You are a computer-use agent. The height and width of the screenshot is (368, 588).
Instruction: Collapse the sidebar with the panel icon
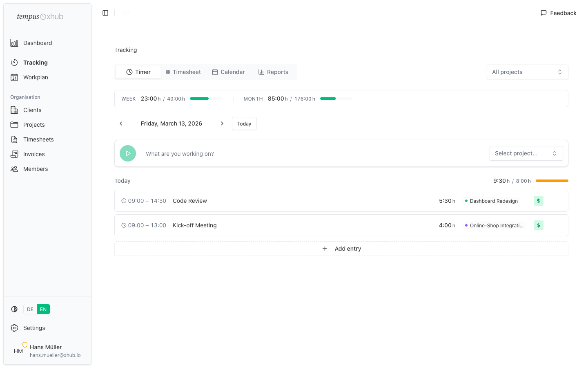click(x=105, y=13)
